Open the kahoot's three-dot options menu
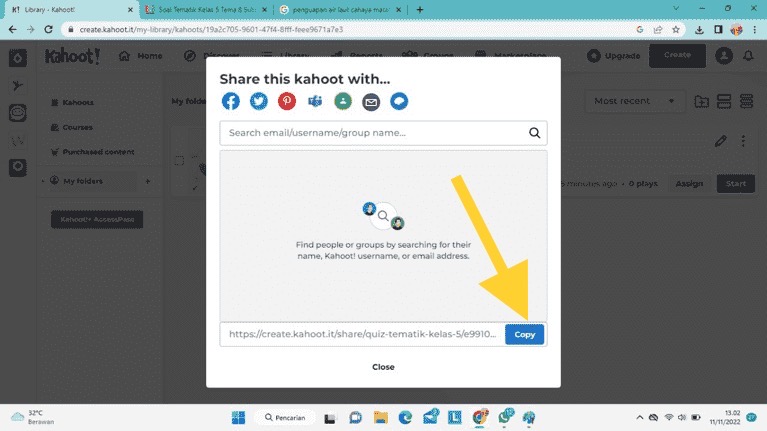 pyautogui.click(x=743, y=141)
